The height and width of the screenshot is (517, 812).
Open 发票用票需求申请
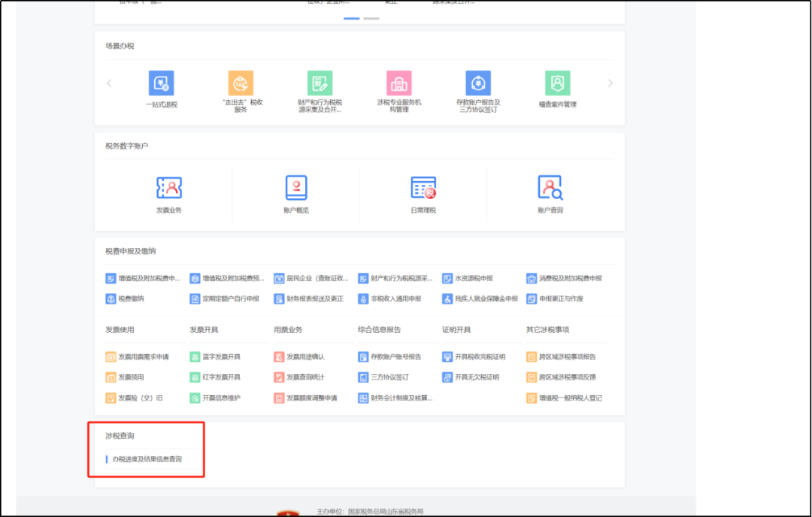(138, 357)
